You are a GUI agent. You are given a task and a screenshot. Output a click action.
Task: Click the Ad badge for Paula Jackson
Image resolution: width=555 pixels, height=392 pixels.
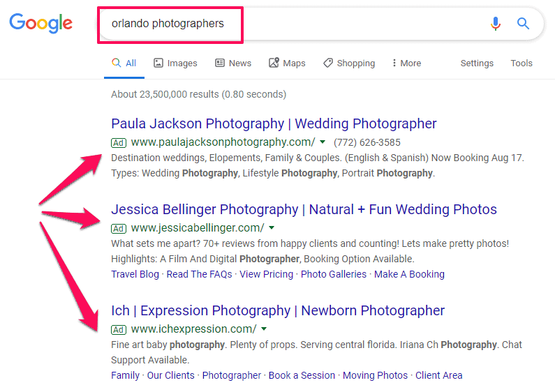tap(119, 142)
